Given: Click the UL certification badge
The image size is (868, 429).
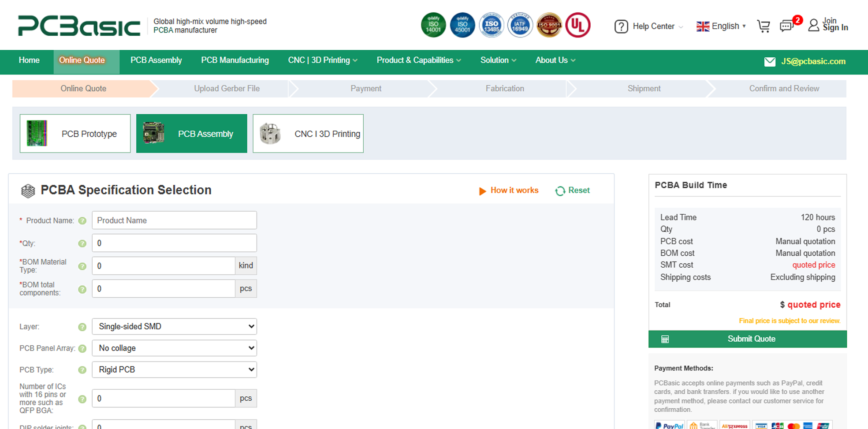Looking at the screenshot, I should coord(578,25).
